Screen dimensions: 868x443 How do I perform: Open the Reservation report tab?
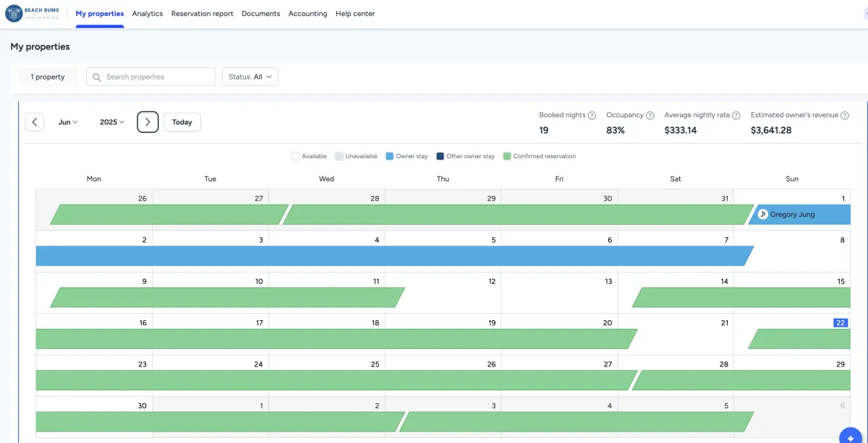coord(202,14)
